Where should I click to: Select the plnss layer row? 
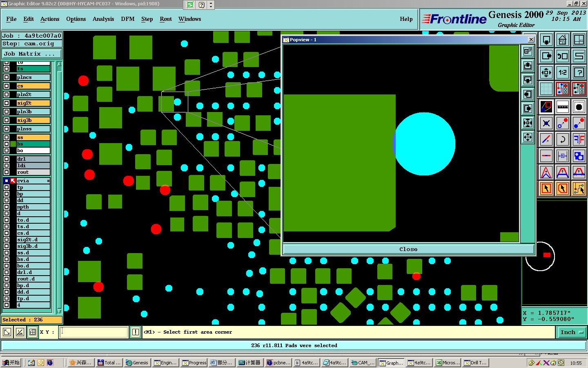(x=33, y=129)
